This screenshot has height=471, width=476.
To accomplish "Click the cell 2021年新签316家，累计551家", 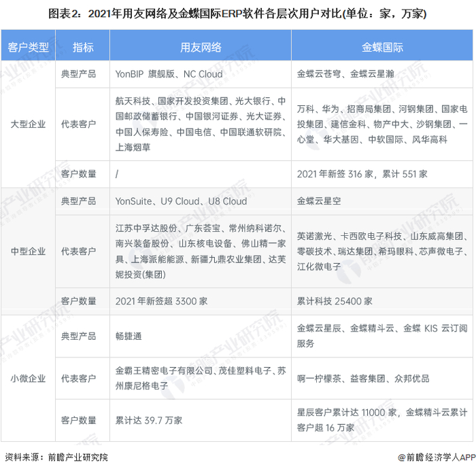I will click(382, 174).
